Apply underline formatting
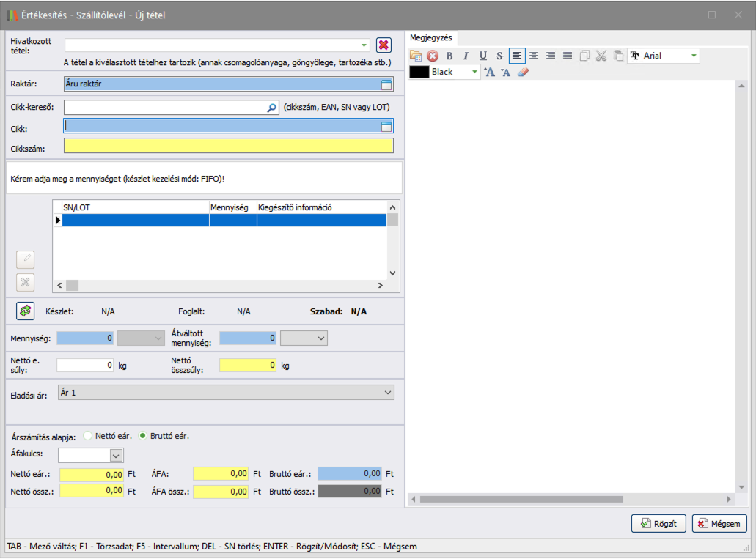Viewport: 756px width, 559px height. (482, 56)
